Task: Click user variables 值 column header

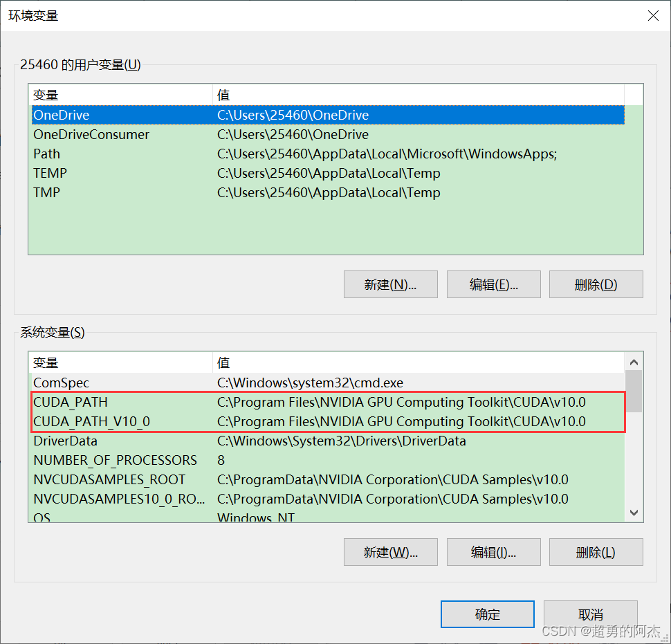Action: (418, 95)
